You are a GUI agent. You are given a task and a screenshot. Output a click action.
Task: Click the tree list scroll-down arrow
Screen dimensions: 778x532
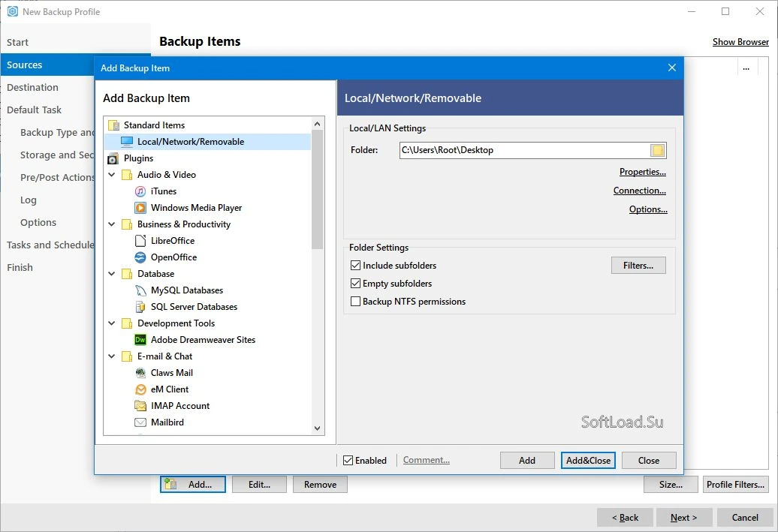pos(318,428)
